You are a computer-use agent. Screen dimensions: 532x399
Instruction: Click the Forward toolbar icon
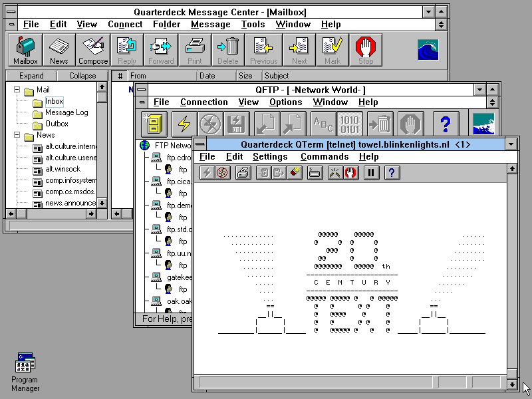161,50
